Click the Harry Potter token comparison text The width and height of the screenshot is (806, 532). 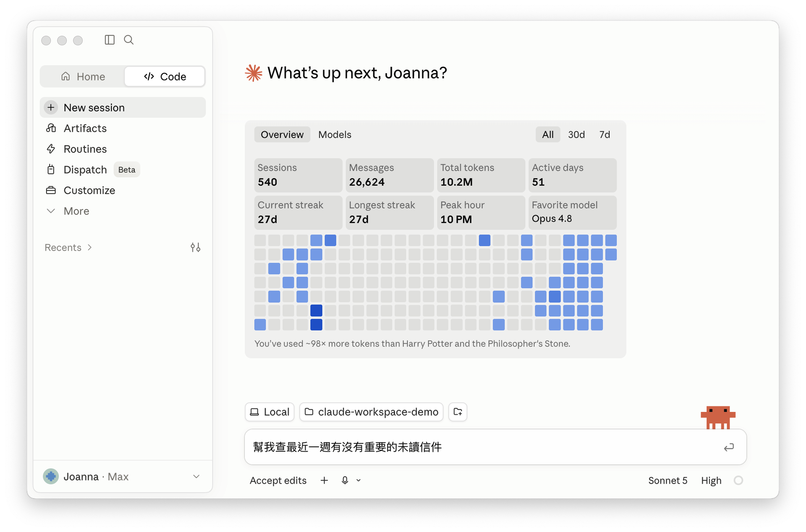(412, 343)
